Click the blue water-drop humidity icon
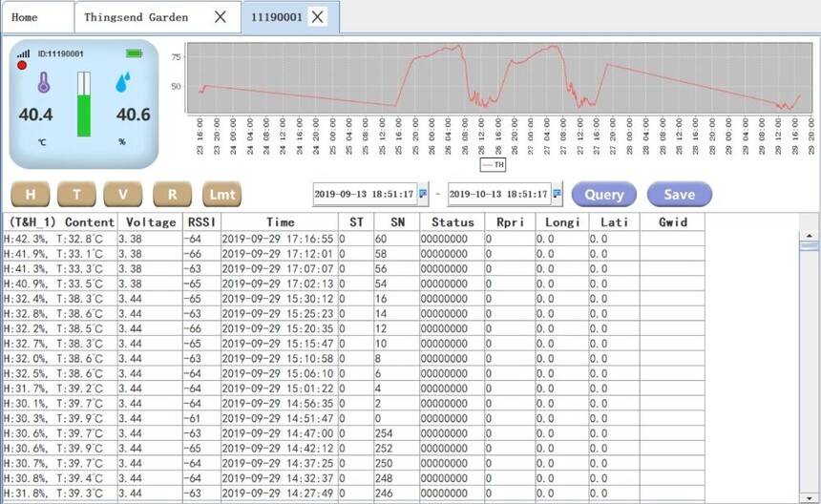The width and height of the screenshot is (821, 504). point(122,82)
